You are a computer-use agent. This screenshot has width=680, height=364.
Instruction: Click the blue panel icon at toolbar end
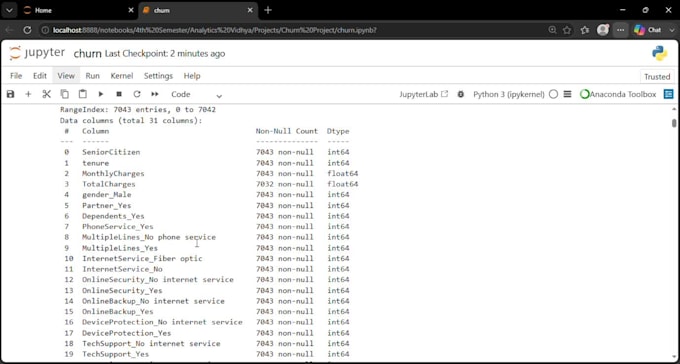pyautogui.click(x=669, y=94)
